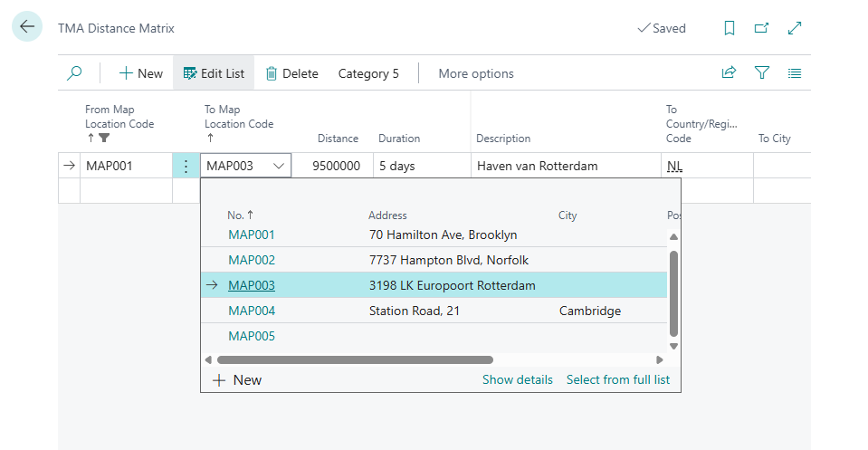868x450 pixels.
Task: Click the expand page diagonal arrows icon
Action: click(x=795, y=28)
